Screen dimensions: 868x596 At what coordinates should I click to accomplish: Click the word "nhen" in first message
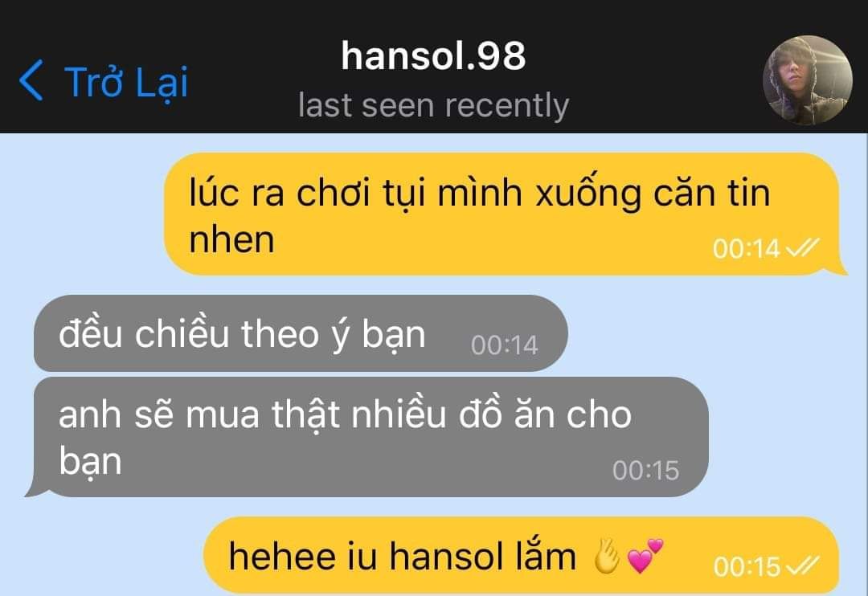pyautogui.click(x=231, y=240)
